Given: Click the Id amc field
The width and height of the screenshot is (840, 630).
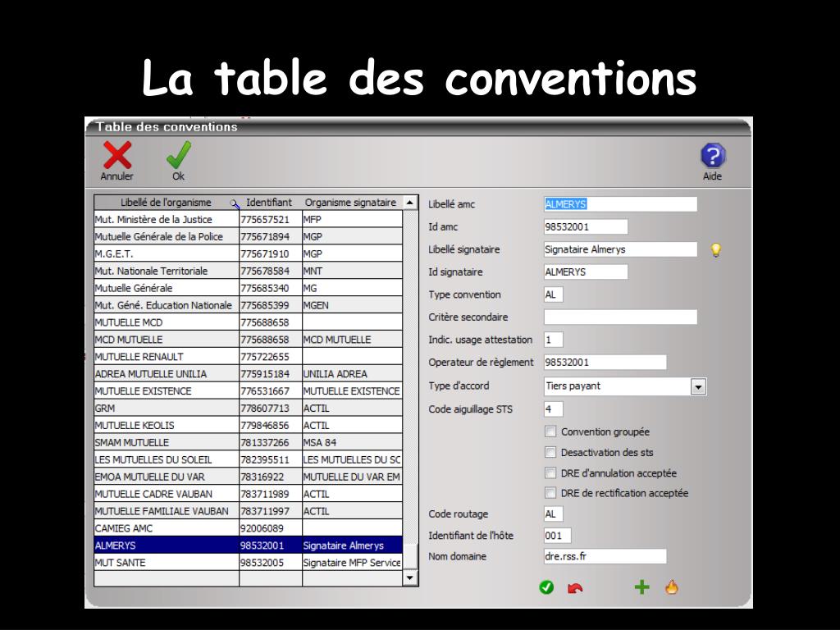Looking at the screenshot, I should click(x=586, y=226).
